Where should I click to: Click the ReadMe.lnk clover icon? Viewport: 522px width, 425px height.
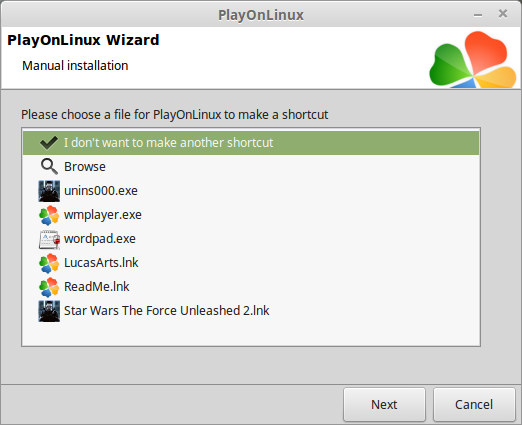point(49,287)
